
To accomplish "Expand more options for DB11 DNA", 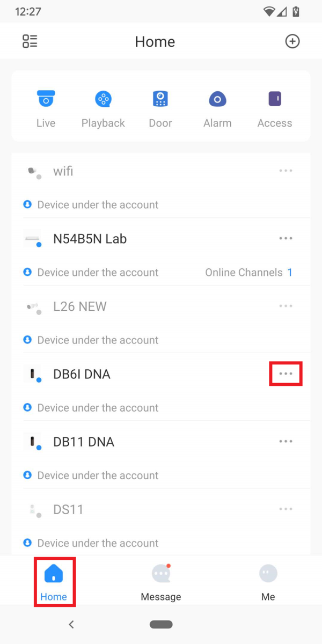I will (x=286, y=441).
